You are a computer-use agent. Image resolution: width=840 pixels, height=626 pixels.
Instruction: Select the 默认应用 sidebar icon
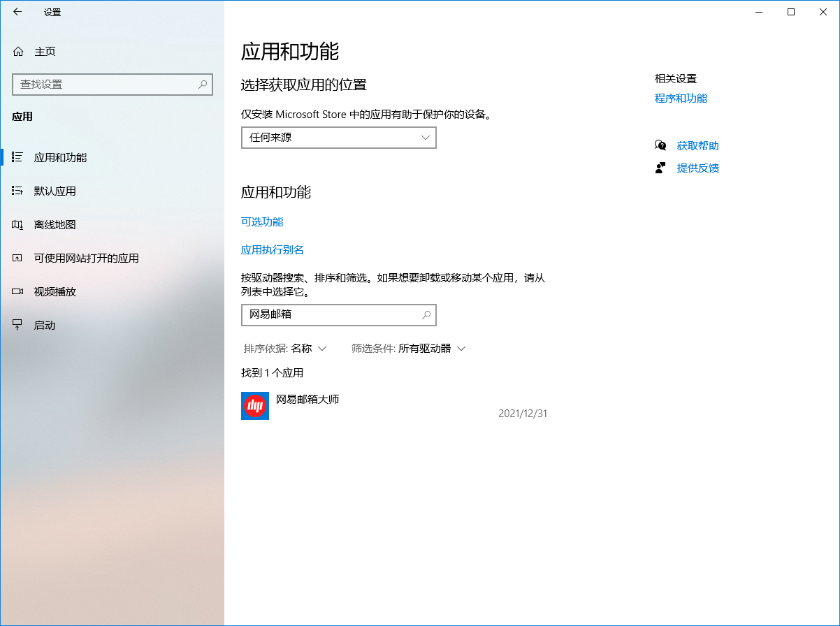17,190
